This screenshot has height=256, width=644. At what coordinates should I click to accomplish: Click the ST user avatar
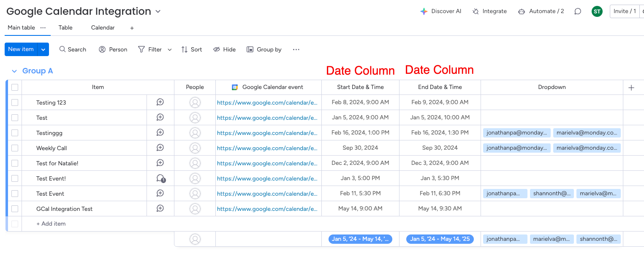point(597,11)
